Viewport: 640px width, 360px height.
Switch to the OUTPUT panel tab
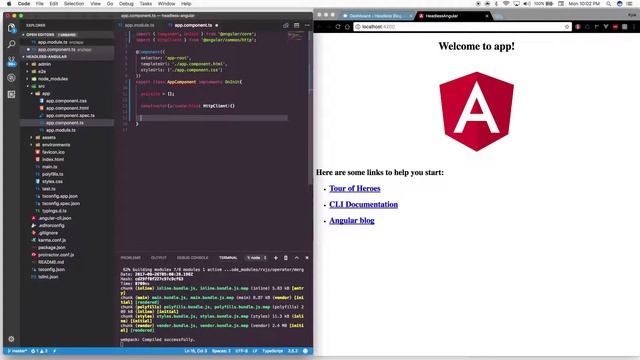tap(159, 258)
